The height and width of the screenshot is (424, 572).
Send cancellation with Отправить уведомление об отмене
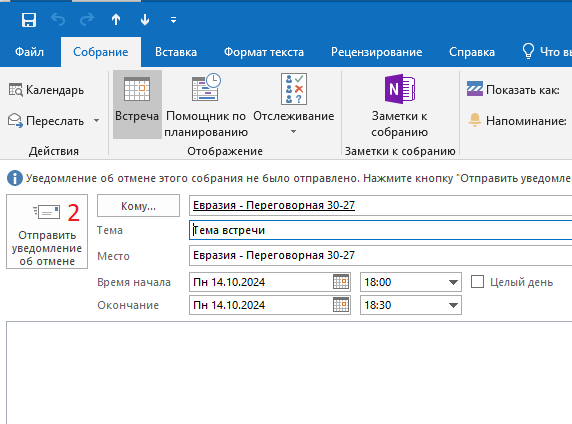[x=47, y=232]
